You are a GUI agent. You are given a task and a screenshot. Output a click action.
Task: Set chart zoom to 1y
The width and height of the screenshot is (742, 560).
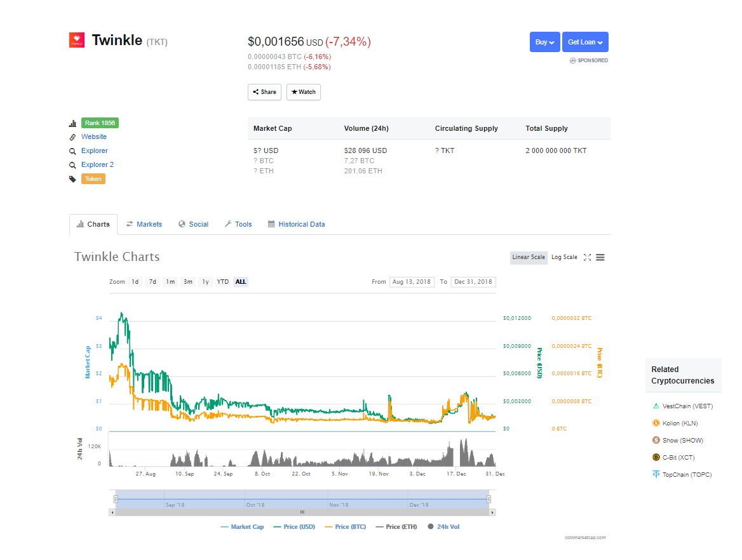point(205,282)
